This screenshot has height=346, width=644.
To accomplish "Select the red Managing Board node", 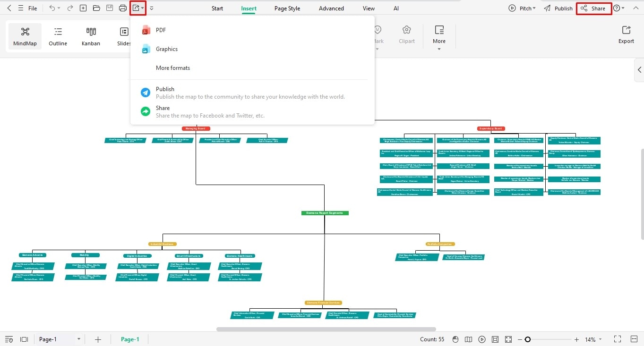I will [196, 128].
